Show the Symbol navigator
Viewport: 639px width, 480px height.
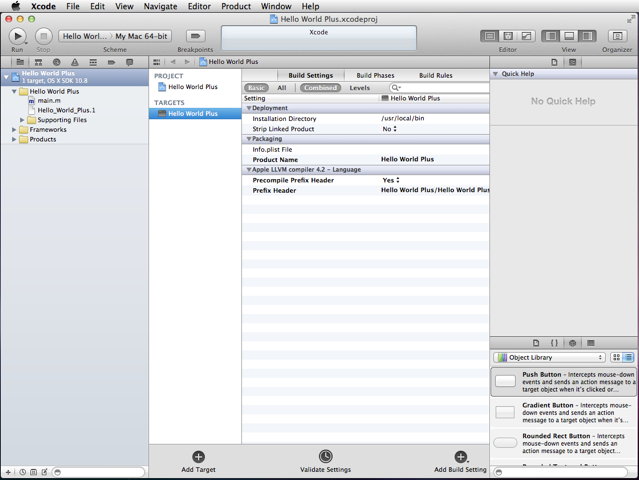(38, 62)
